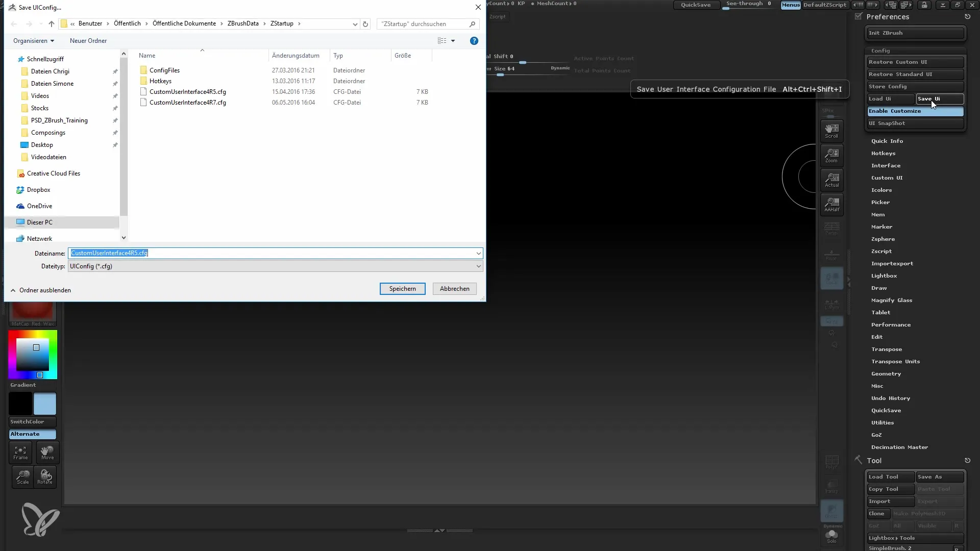The image size is (980, 551).
Task: Click the Speichern button to save UI config
Action: point(402,289)
